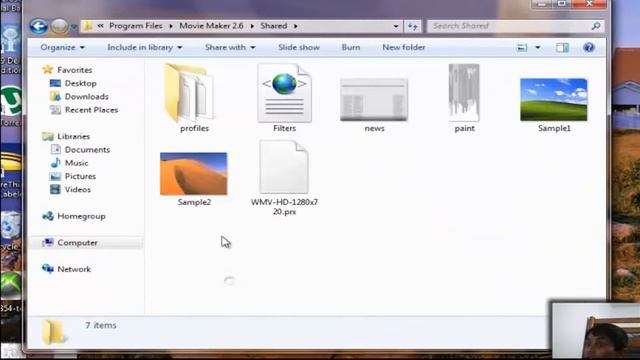Toggle the preview pane button
The height and width of the screenshot is (360, 640).
click(x=562, y=48)
